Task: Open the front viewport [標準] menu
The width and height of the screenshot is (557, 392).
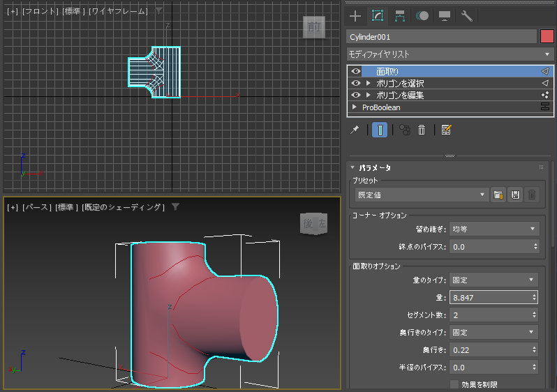Action: [x=73, y=11]
